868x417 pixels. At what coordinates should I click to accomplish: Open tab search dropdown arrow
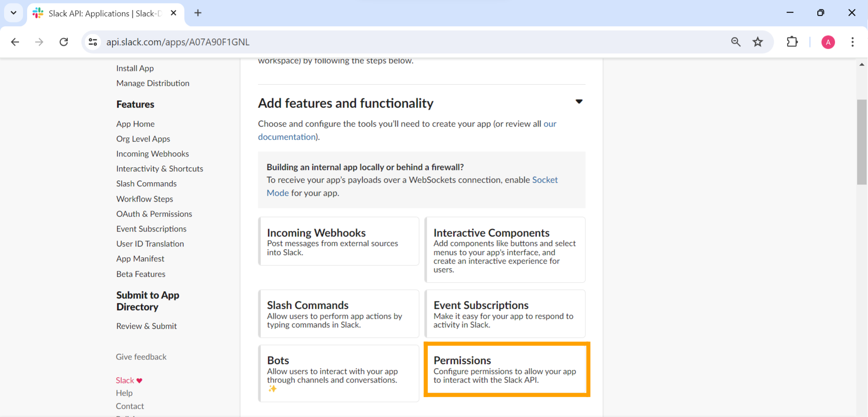pyautogui.click(x=14, y=13)
